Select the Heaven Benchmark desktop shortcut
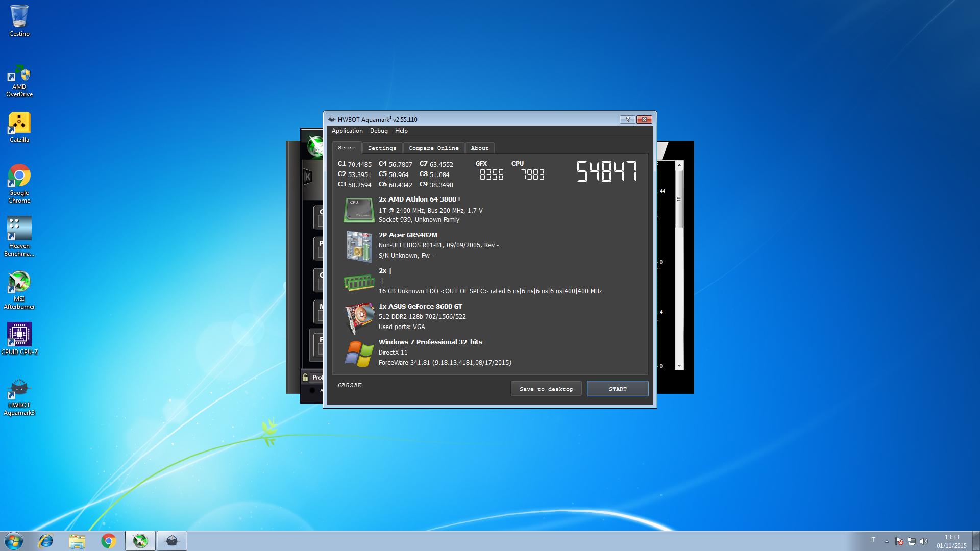The width and height of the screenshot is (980, 551). click(x=19, y=236)
